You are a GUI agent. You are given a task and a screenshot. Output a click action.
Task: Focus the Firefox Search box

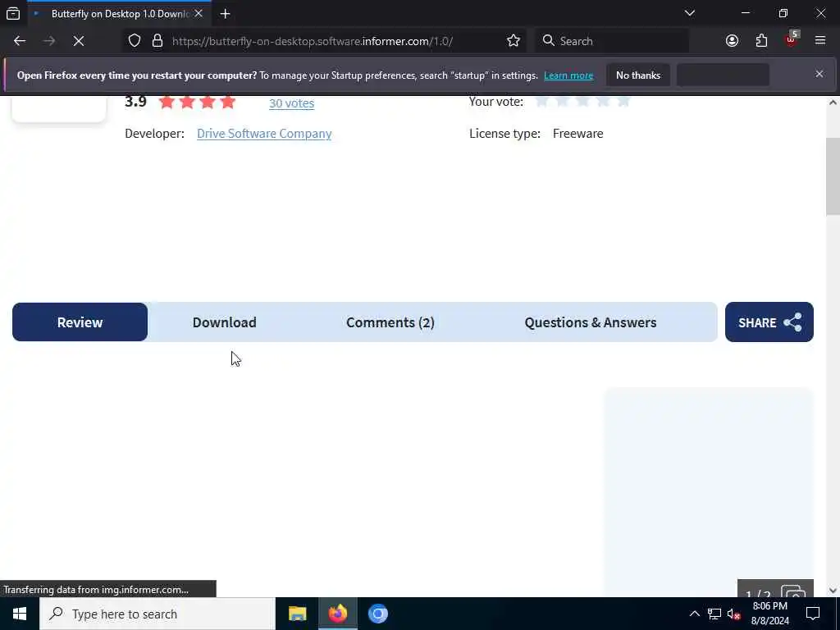[612, 41]
